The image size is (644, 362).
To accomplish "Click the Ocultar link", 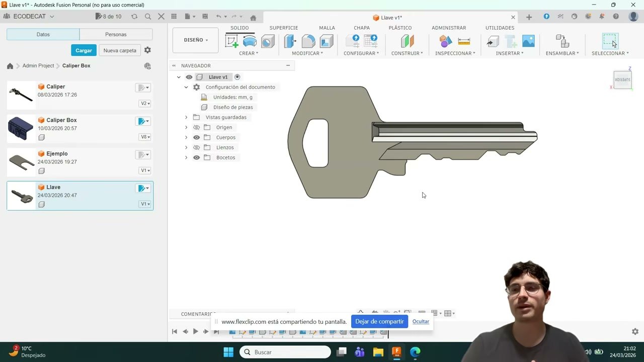I will (421, 321).
